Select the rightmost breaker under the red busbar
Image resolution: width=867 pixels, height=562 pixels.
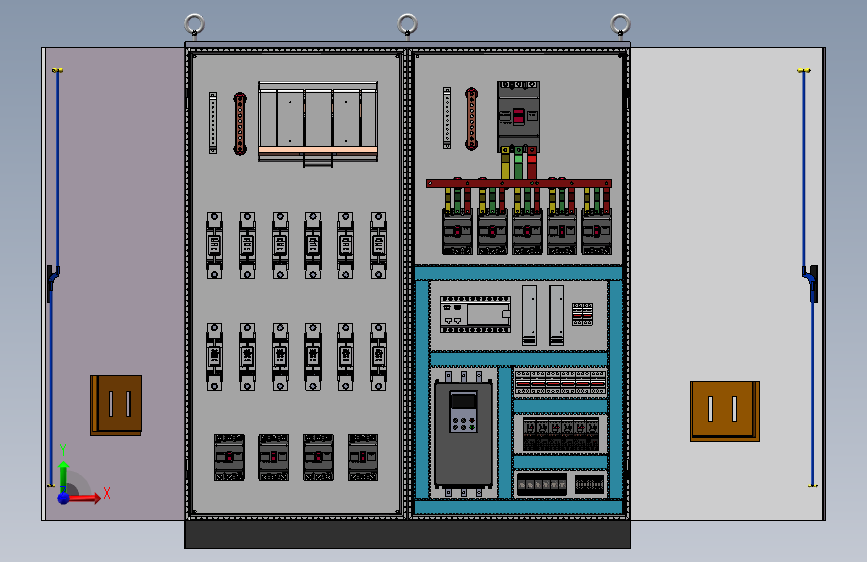click(597, 231)
